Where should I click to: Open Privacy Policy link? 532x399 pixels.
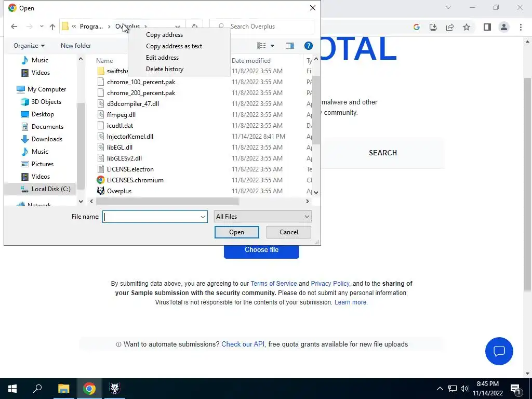pos(330,284)
